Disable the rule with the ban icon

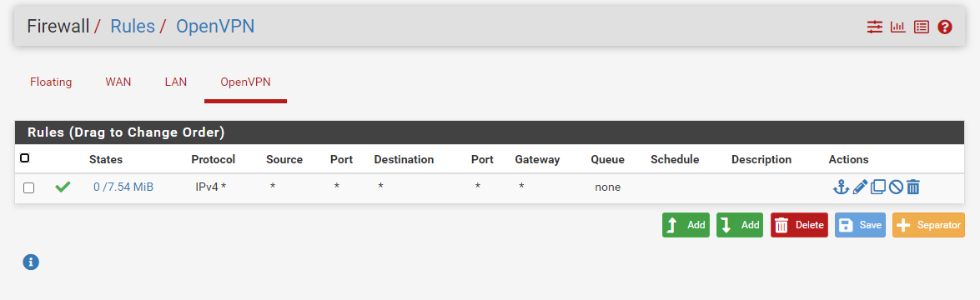click(896, 187)
